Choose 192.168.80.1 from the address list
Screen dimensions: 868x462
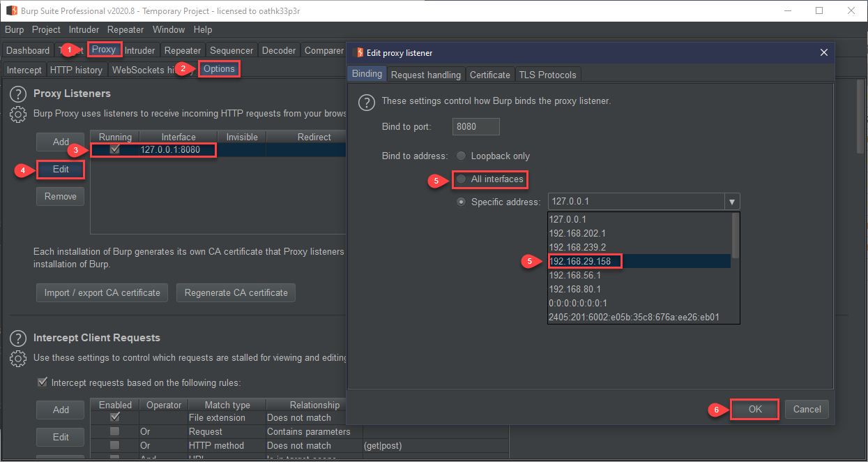pos(639,289)
